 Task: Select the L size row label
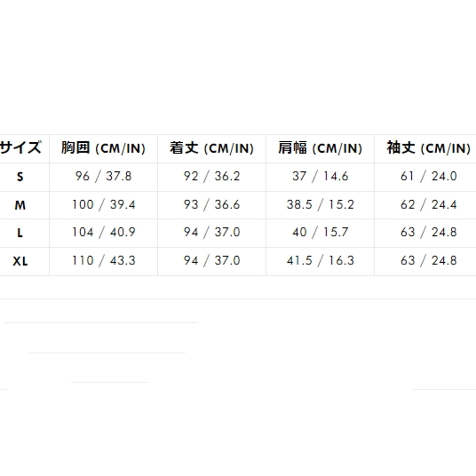[x=20, y=233]
